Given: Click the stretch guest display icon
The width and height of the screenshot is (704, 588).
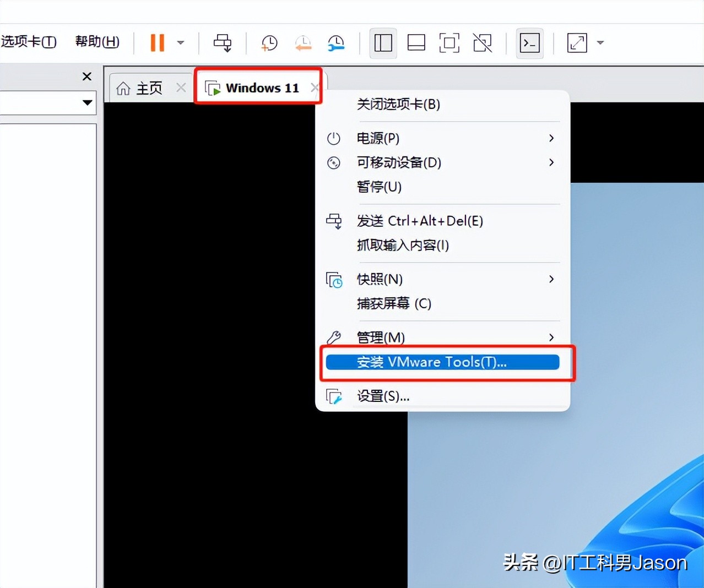Looking at the screenshot, I should pyautogui.click(x=577, y=42).
